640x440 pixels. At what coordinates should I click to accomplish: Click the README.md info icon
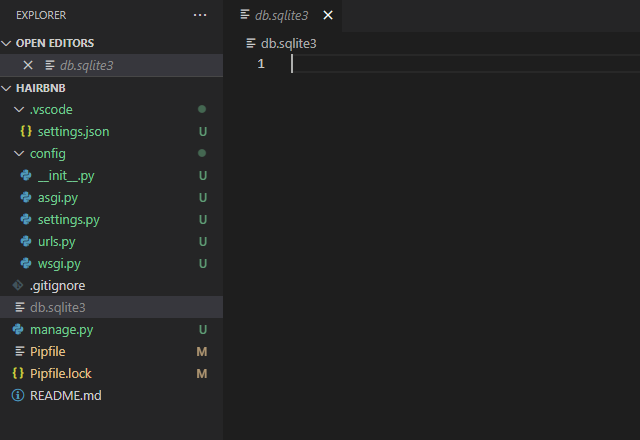(x=18, y=395)
